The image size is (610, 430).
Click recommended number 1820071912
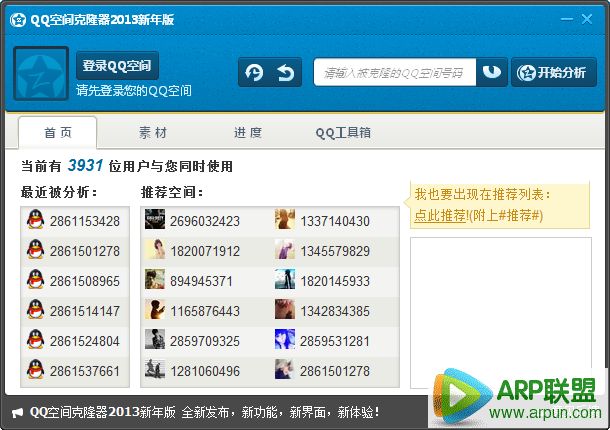(x=205, y=251)
